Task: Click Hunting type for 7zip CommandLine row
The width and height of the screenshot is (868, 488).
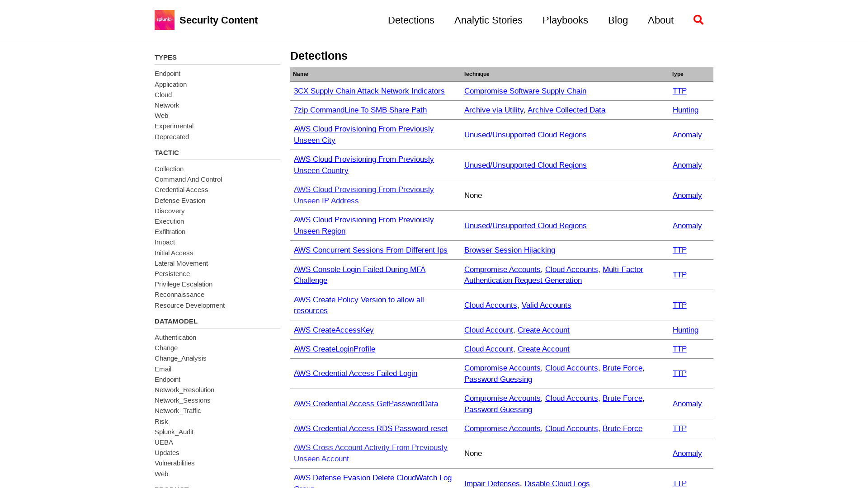Action: (685, 110)
